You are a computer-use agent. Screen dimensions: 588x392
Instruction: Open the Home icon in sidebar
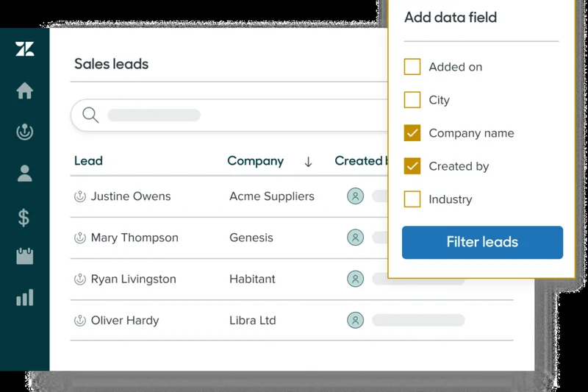(x=24, y=91)
